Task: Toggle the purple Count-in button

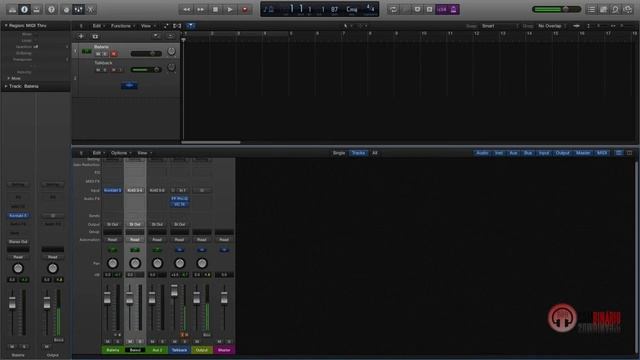Action: pos(442,9)
